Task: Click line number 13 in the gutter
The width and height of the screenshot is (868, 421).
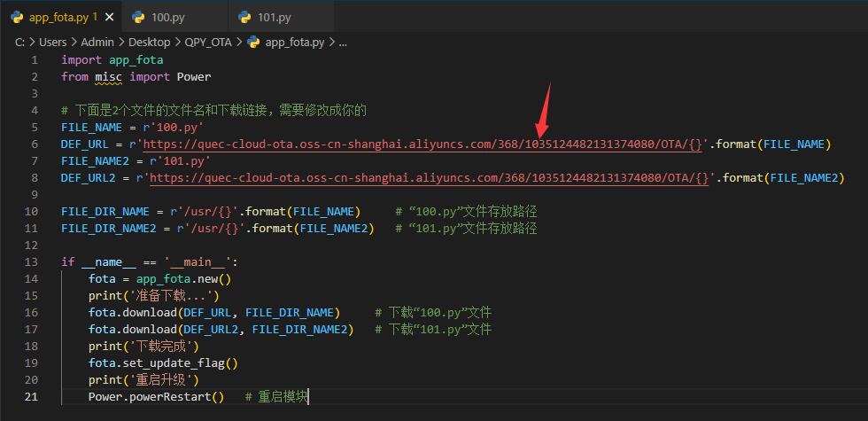Action: click(x=33, y=261)
